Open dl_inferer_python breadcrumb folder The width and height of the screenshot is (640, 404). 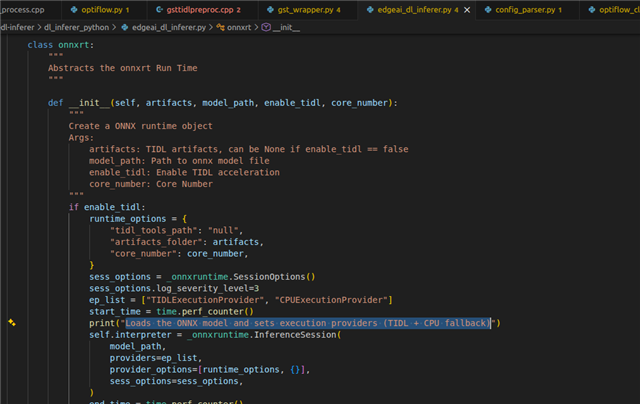pos(76,27)
